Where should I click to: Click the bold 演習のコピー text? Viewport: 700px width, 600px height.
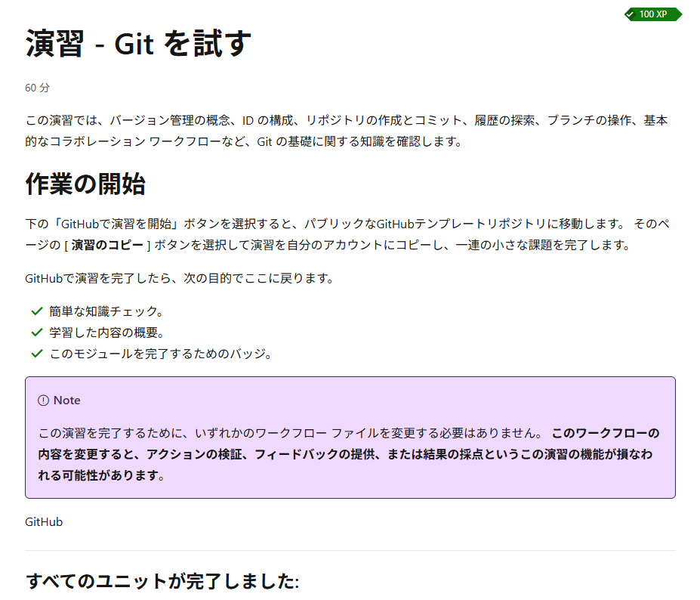pos(107,245)
